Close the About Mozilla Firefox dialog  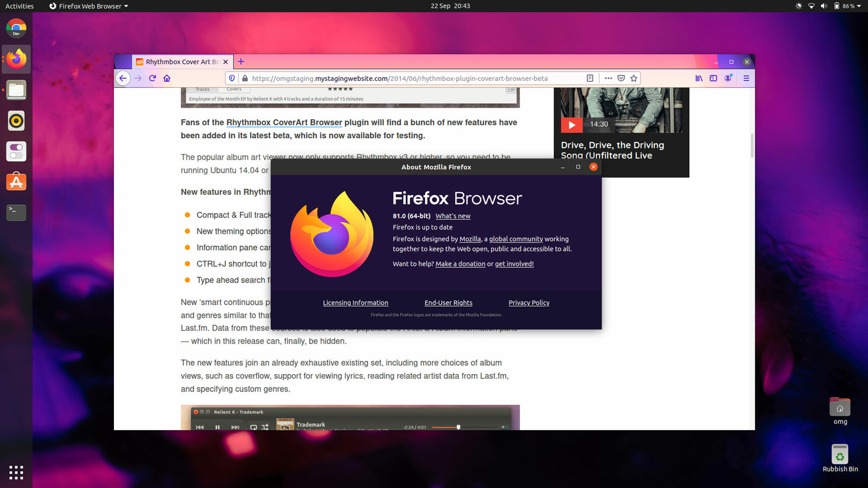coord(593,167)
